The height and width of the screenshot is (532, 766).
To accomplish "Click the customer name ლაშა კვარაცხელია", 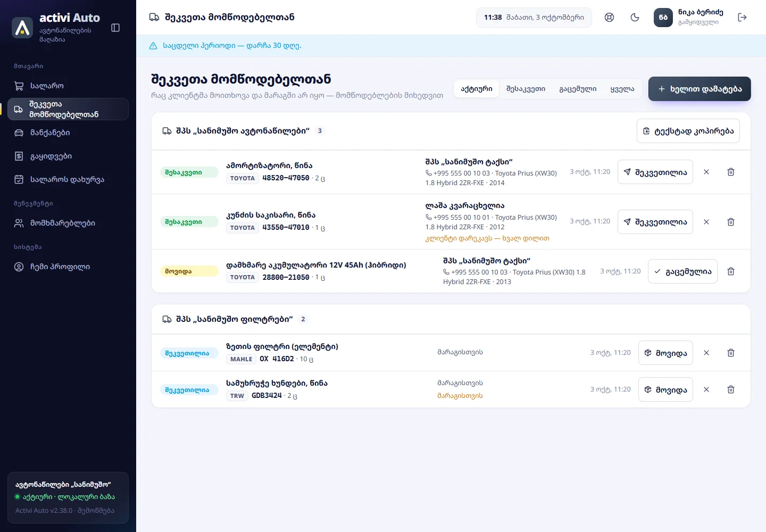I will (x=465, y=205).
